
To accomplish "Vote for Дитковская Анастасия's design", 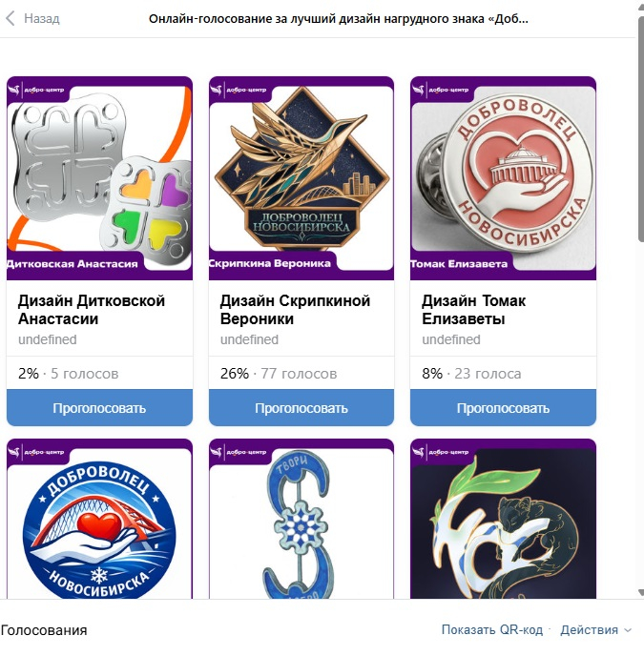I will [99, 408].
